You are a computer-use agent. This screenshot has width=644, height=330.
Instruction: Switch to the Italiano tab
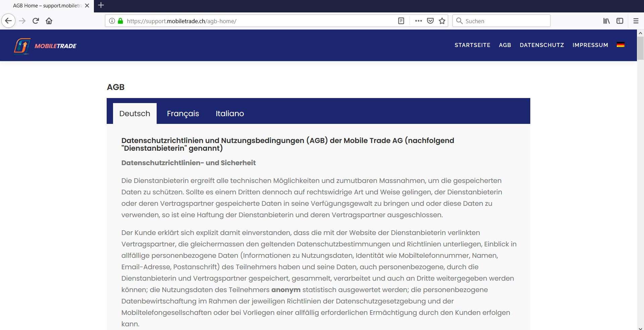[230, 113]
